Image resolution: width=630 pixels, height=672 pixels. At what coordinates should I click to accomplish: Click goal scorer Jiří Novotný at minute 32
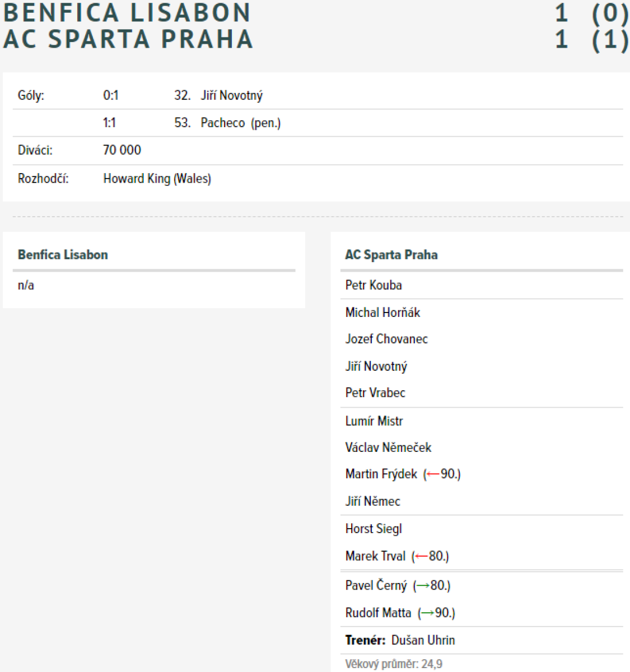click(x=231, y=96)
